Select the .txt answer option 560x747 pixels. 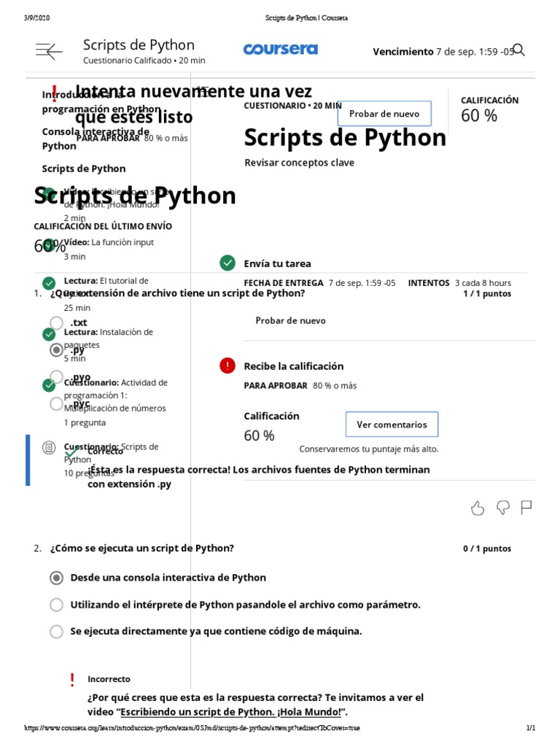tap(56, 322)
